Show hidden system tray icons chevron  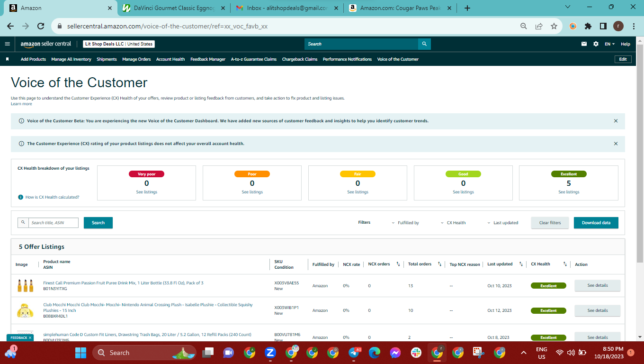[523, 353]
